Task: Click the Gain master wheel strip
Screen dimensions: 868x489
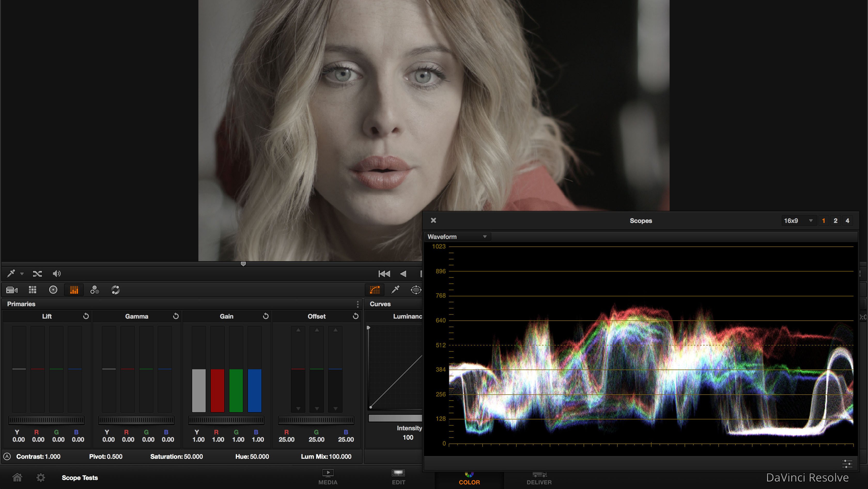Action: 226,420
